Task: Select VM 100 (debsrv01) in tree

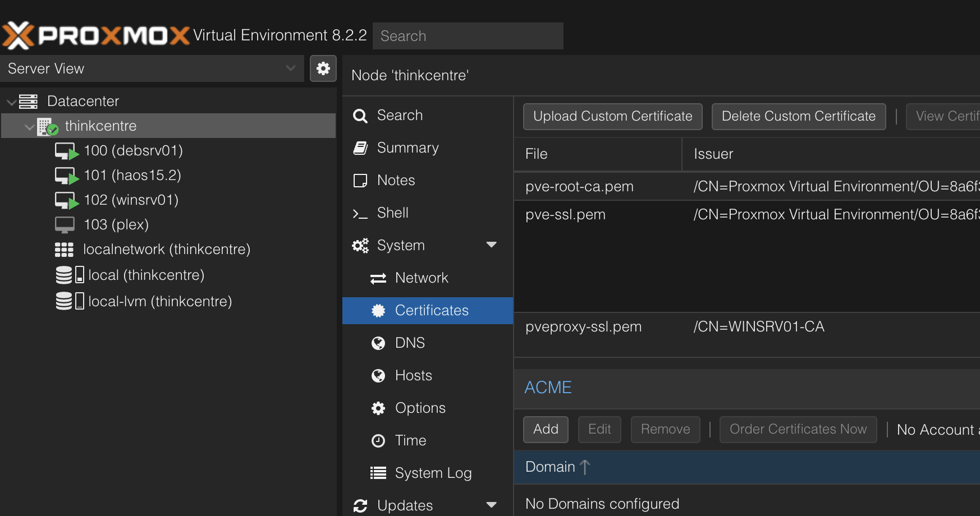Action: click(168, 151)
